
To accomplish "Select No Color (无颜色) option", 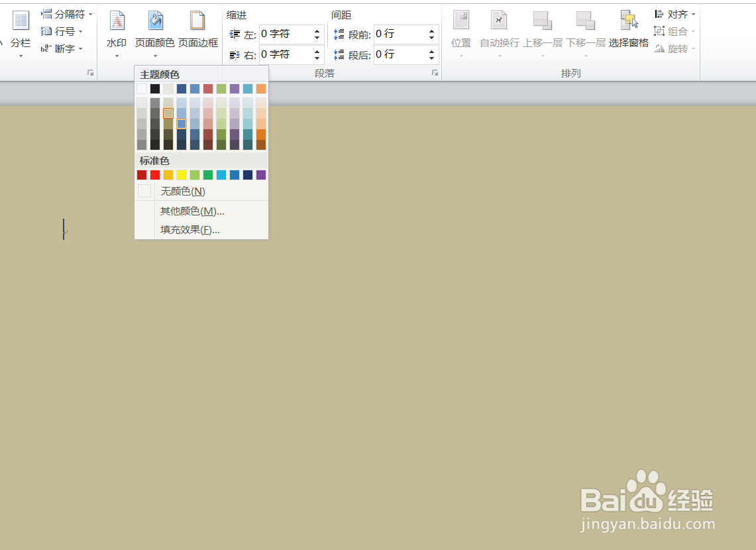I will pos(201,192).
